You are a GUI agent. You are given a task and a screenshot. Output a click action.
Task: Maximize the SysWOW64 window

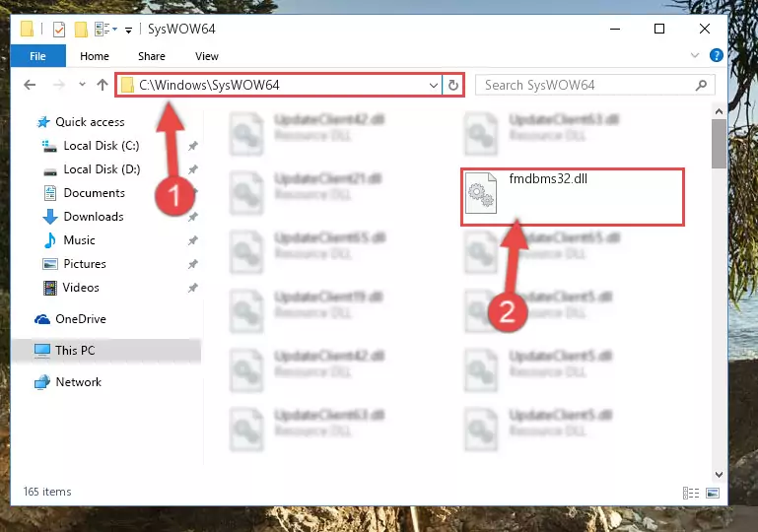659,29
